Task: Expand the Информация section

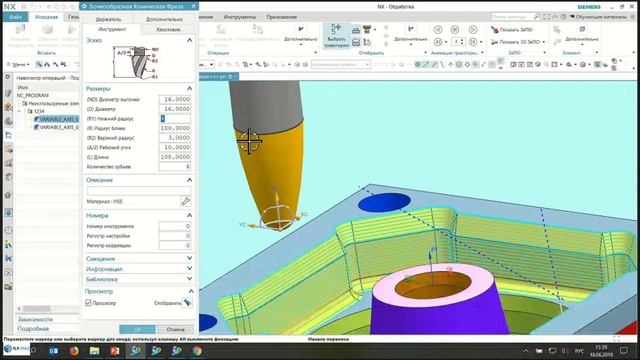Action: 189,269
